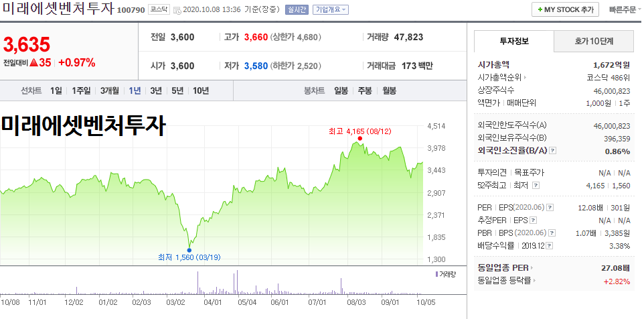Screen dimensions: 644x319
Task: Select the 3개월 line chart range
Action: tap(109, 91)
